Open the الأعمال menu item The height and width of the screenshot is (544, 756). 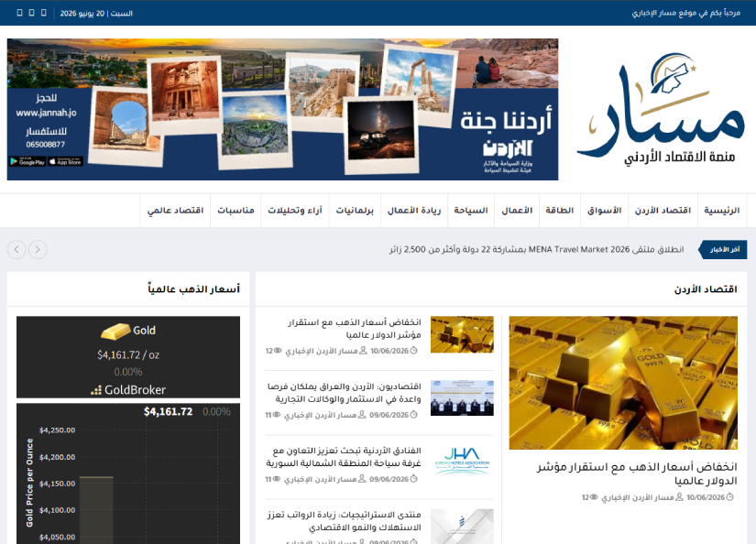(517, 211)
